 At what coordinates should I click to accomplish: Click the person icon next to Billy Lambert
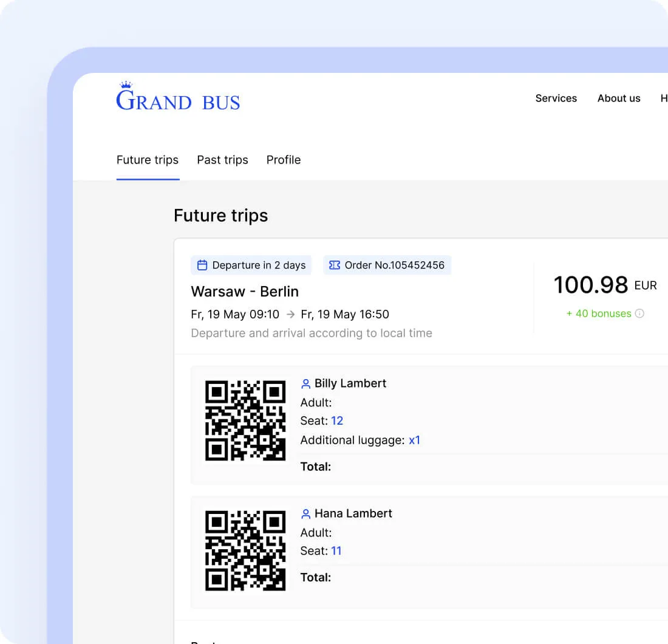click(305, 384)
